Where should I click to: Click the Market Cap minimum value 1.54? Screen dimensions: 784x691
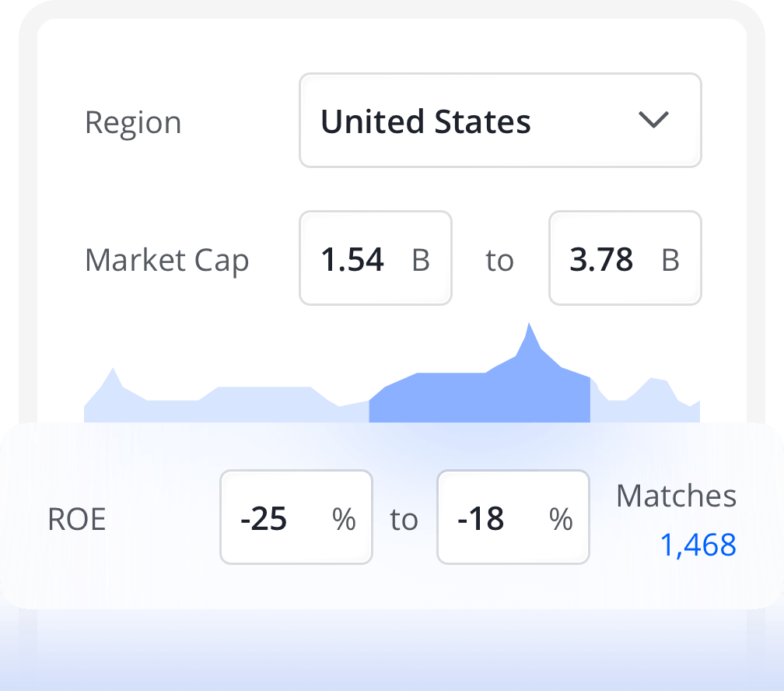pos(352,259)
